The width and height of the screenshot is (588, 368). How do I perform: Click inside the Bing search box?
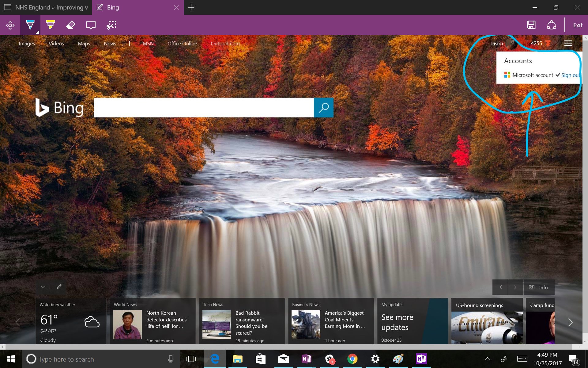click(x=203, y=108)
